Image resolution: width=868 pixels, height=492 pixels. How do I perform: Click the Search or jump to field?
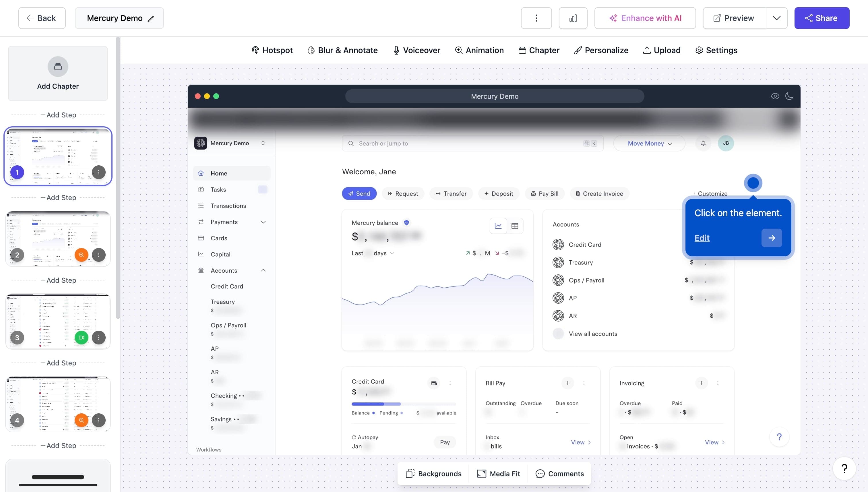click(x=473, y=143)
